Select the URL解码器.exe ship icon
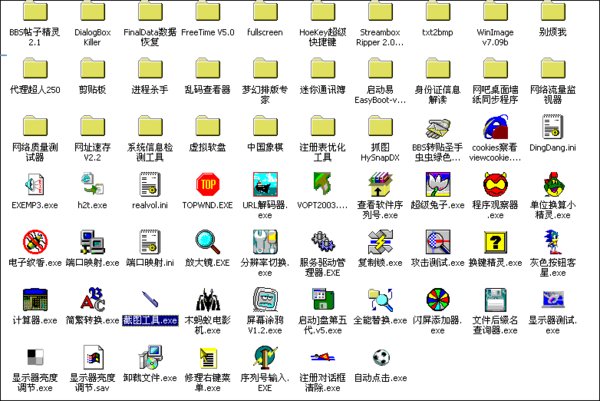The image size is (600, 401). (x=265, y=185)
